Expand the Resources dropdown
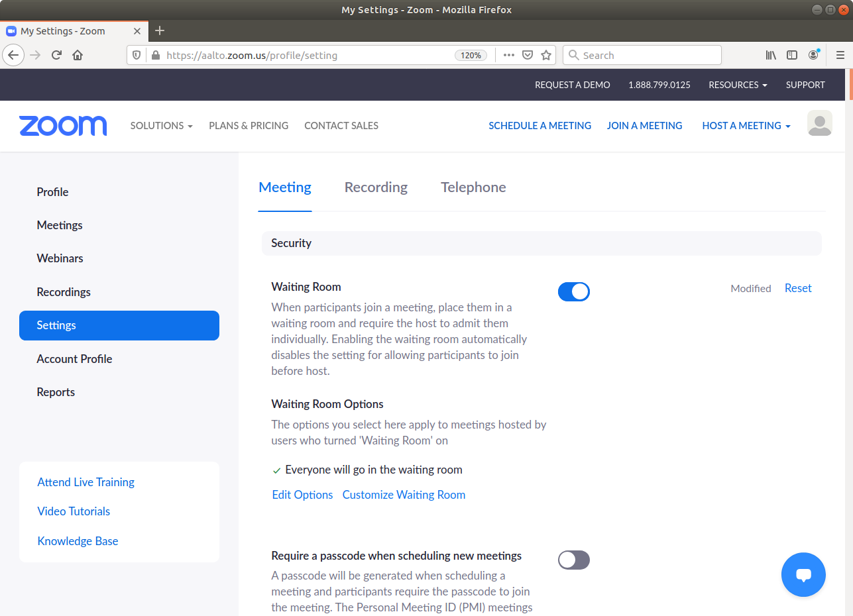 738,85
